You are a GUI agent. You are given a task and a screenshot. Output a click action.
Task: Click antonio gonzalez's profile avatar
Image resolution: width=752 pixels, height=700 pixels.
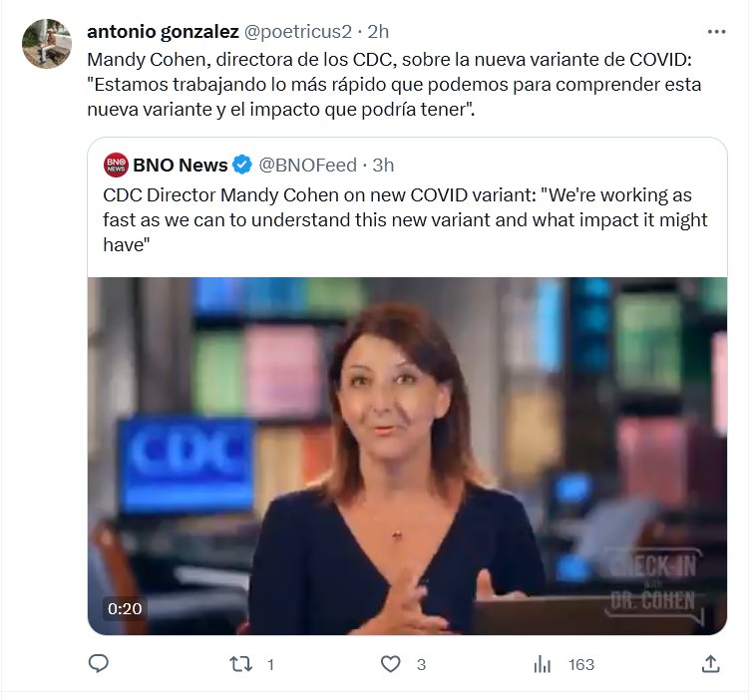click(46, 44)
